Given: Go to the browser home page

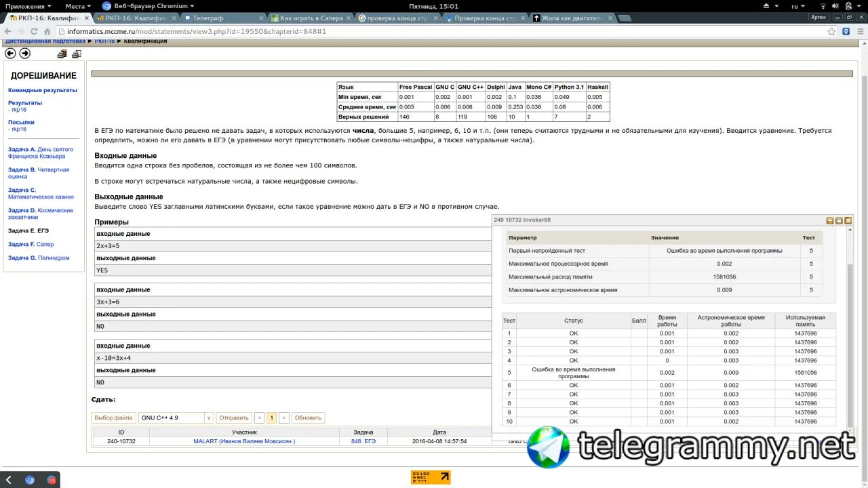Looking at the screenshot, I should [47, 31].
